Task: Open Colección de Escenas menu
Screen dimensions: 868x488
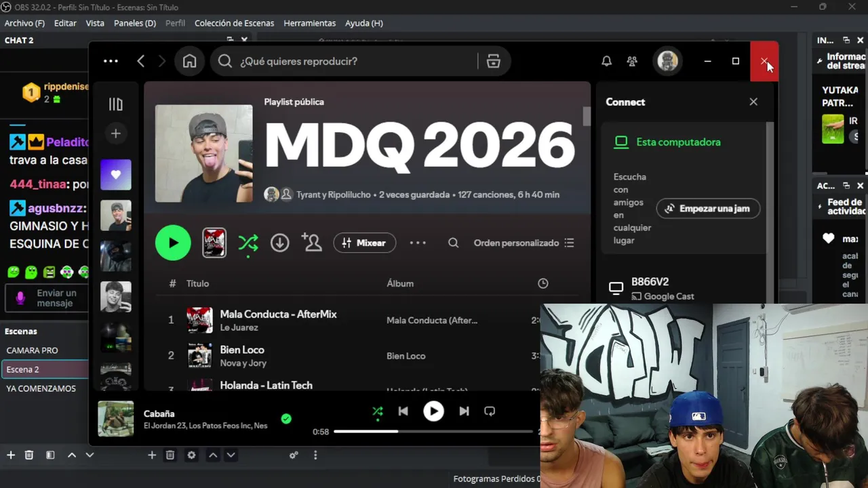Action: point(235,23)
